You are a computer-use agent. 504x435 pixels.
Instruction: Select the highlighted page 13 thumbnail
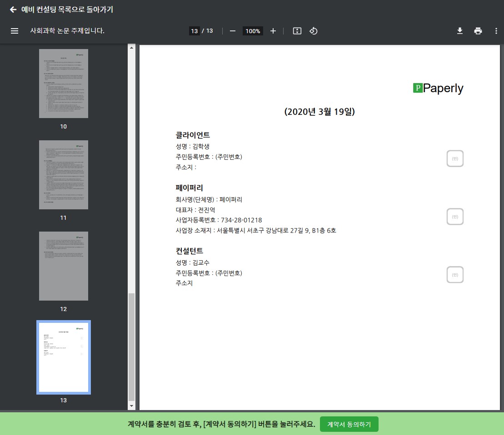[64, 357]
